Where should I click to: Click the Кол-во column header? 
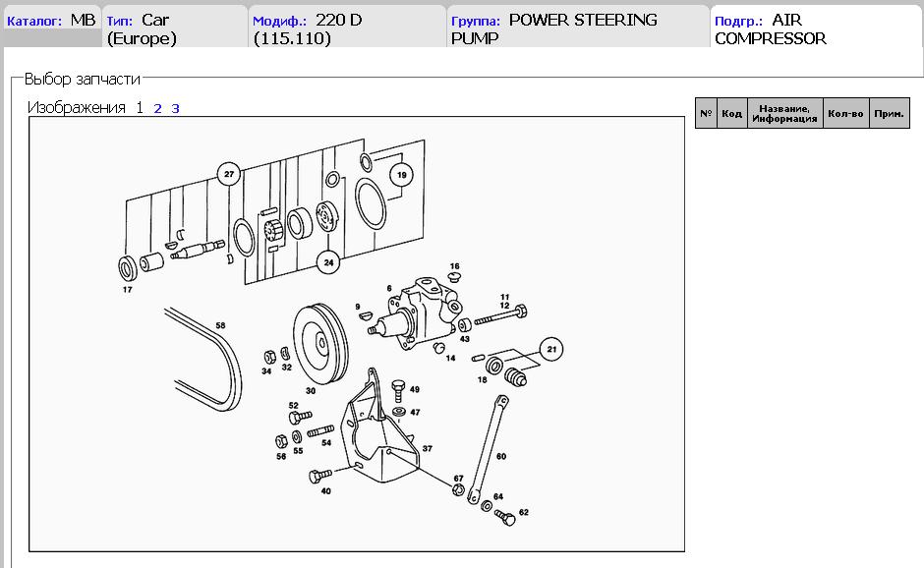[845, 114]
